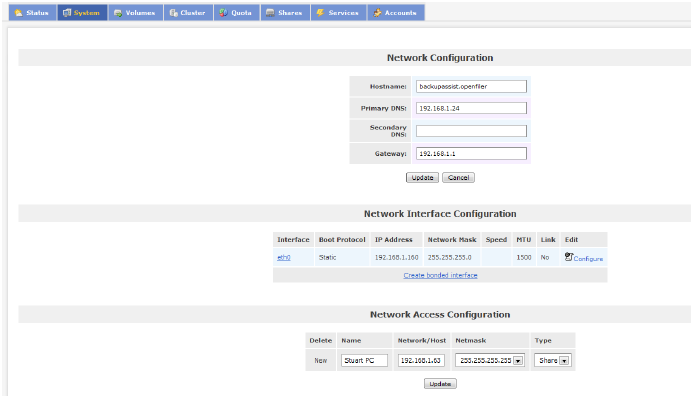693x396 pixels.
Task: Select the IP address cell 192.168.1.160
Action: coord(396,257)
